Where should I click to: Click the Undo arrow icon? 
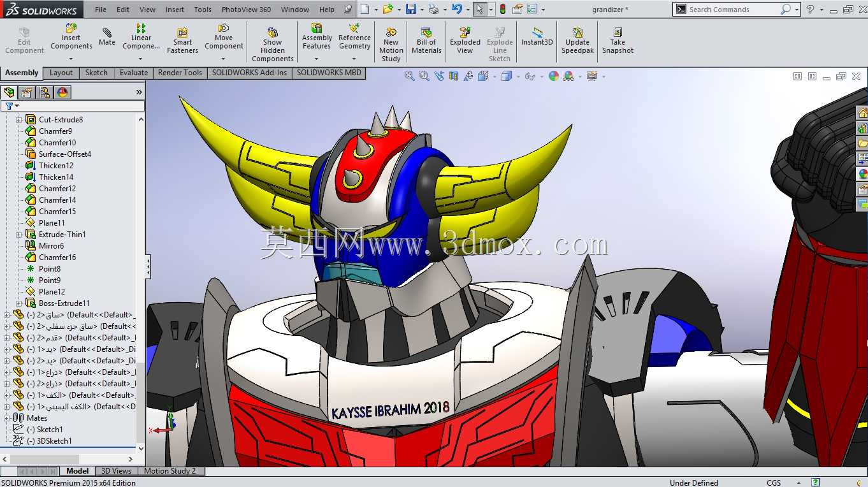click(456, 9)
